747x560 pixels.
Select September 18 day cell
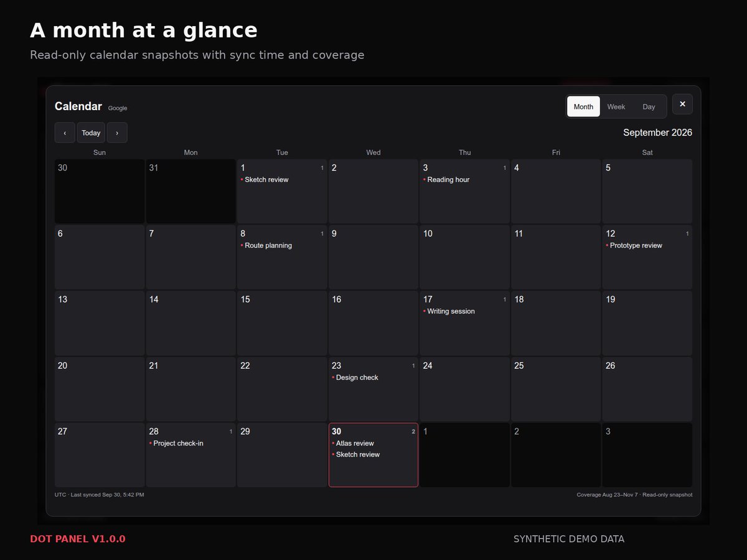[x=556, y=323]
